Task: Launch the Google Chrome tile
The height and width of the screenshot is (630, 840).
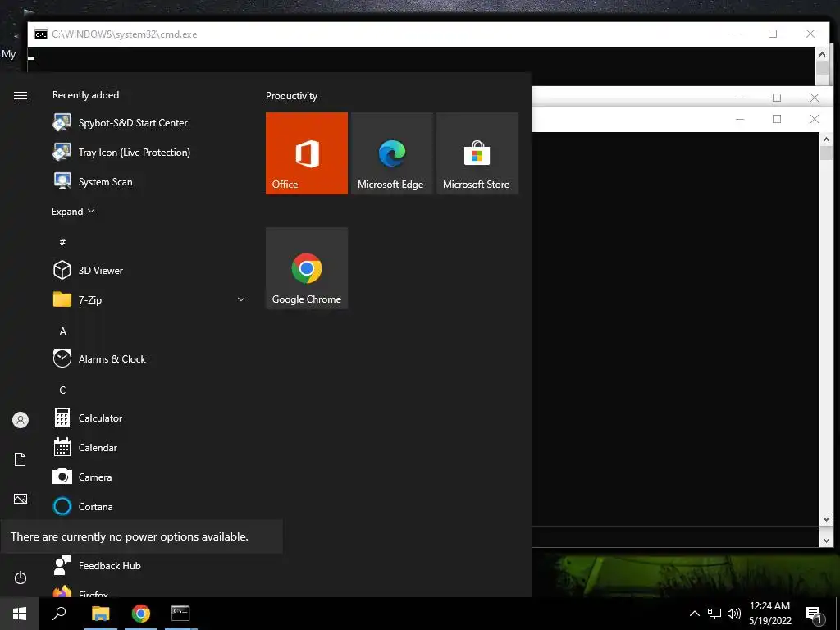Action: click(x=307, y=268)
